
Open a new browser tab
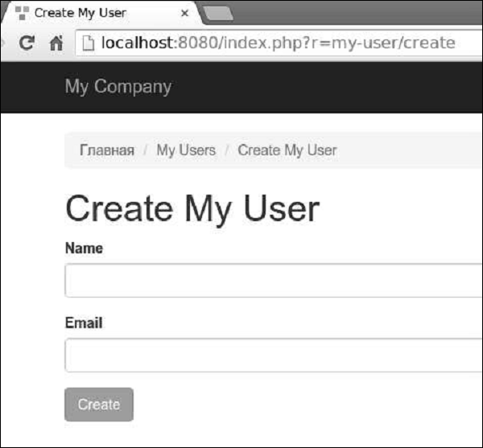(x=218, y=13)
